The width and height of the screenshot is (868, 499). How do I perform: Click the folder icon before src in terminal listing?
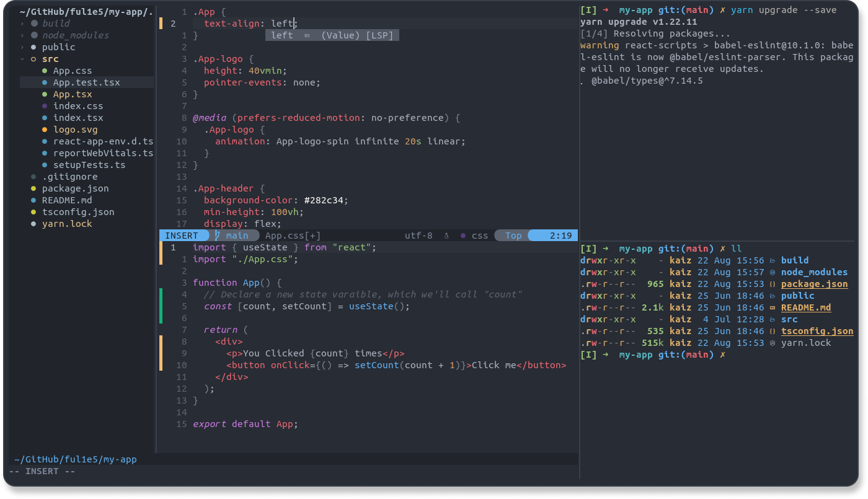773,319
